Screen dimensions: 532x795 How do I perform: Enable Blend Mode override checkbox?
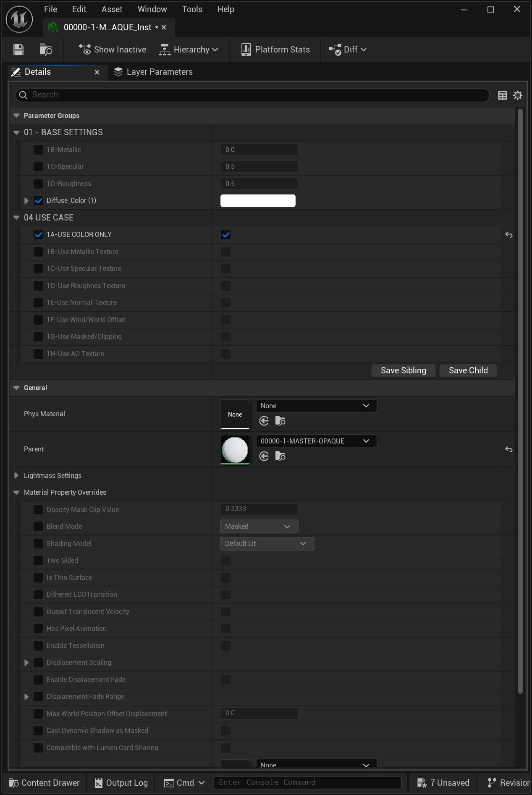(38, 526)
